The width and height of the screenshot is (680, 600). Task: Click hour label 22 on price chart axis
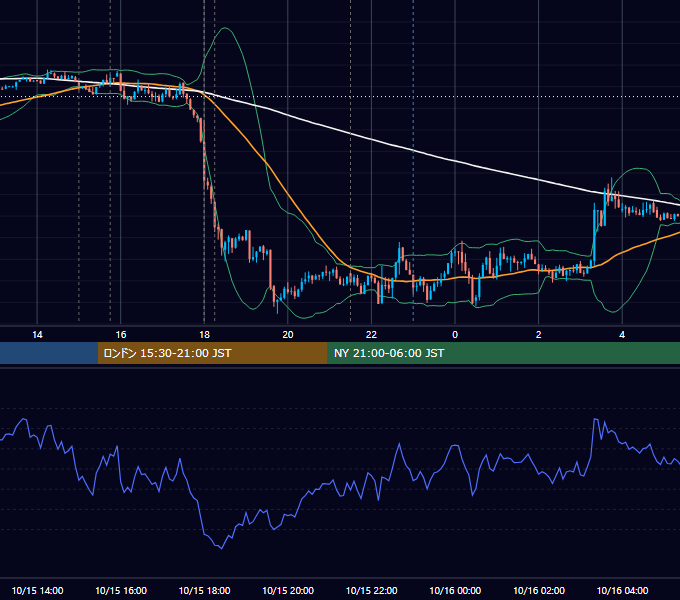pyautogui.click(x=371, y=334)
